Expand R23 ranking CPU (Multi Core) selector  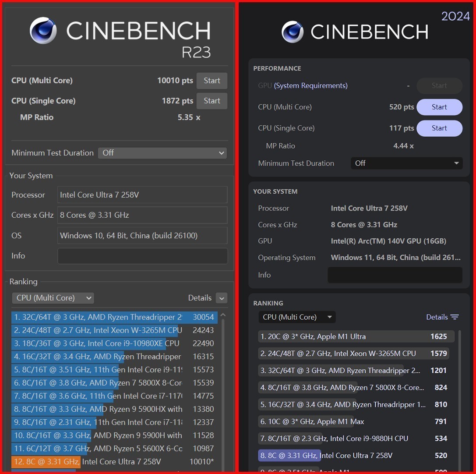point(53,298)
